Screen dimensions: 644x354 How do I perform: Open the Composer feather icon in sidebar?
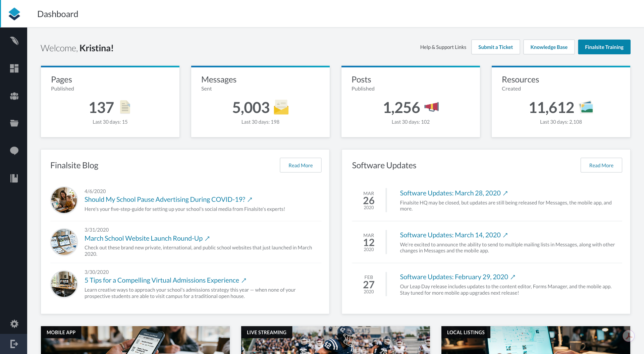pyautogui.click(x=14, y=41)
